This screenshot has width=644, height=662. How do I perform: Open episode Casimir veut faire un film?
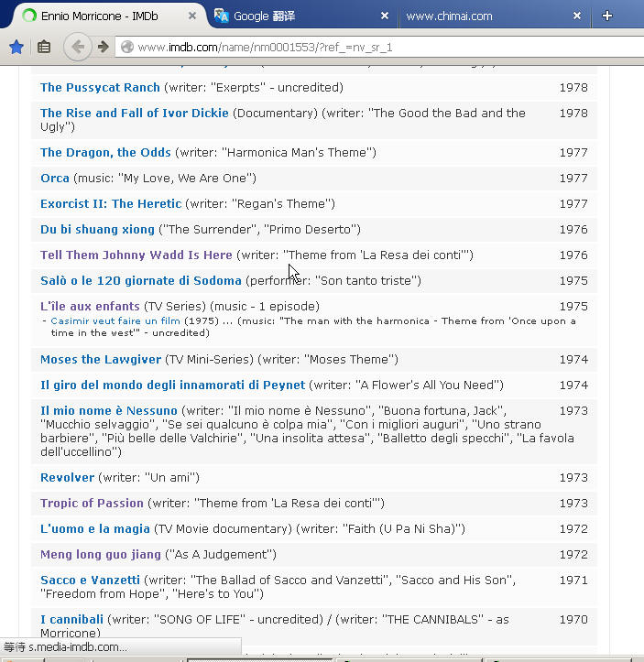click(x=115, y=320)
